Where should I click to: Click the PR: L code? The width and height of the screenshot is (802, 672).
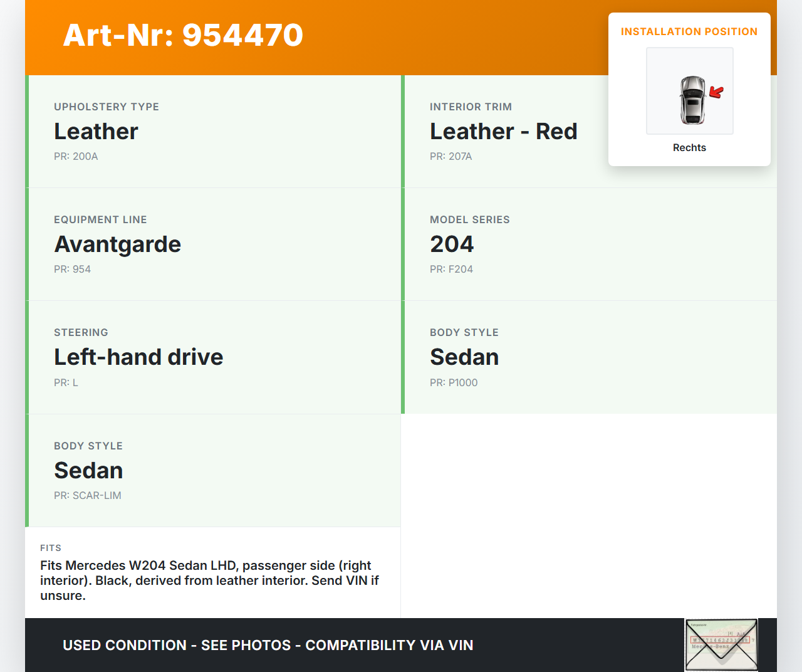(66, 382)
